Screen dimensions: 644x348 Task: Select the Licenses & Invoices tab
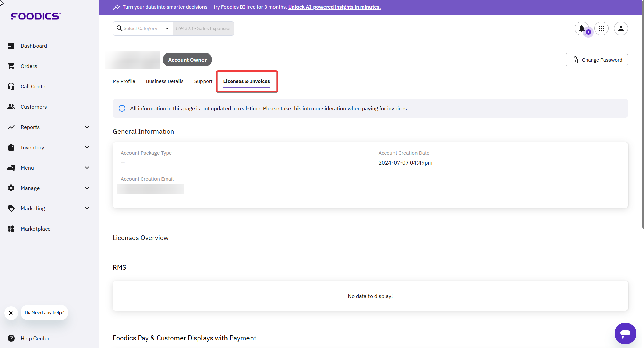247,81
